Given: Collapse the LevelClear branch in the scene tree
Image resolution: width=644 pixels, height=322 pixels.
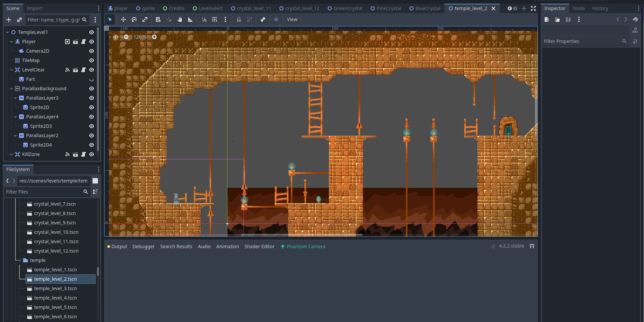Looking at the screenshot, I should 11,70.
